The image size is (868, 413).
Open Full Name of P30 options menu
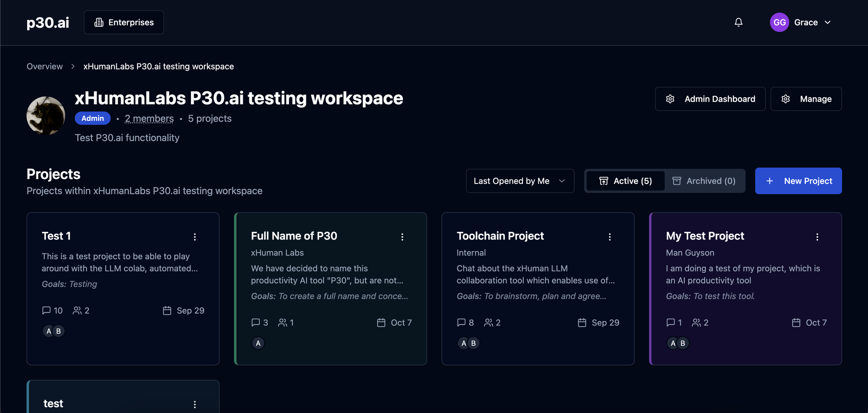402,237
